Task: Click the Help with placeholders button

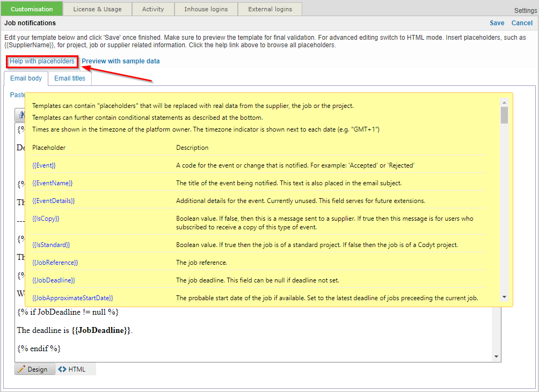Action: (x=41, y=61)
